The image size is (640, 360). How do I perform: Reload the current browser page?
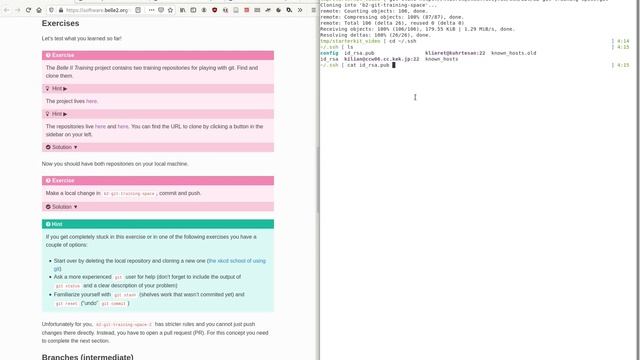pos(28,10)
